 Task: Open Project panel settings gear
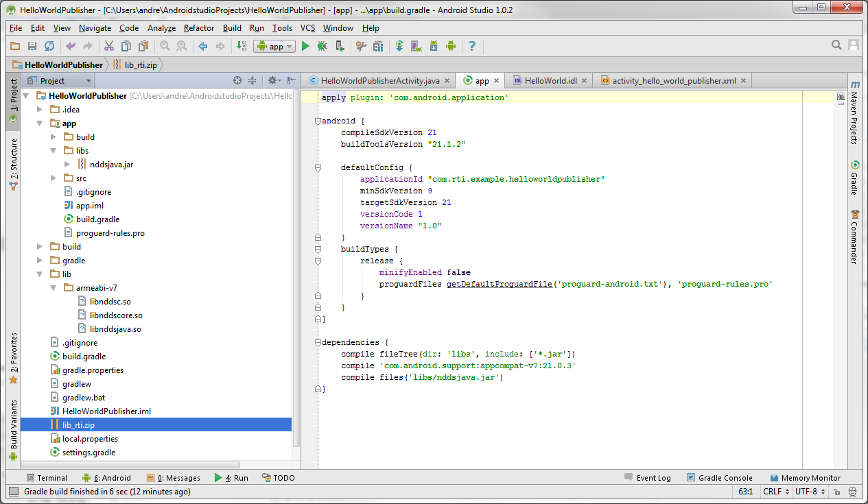pyautogui.click(x=273, y=80)
